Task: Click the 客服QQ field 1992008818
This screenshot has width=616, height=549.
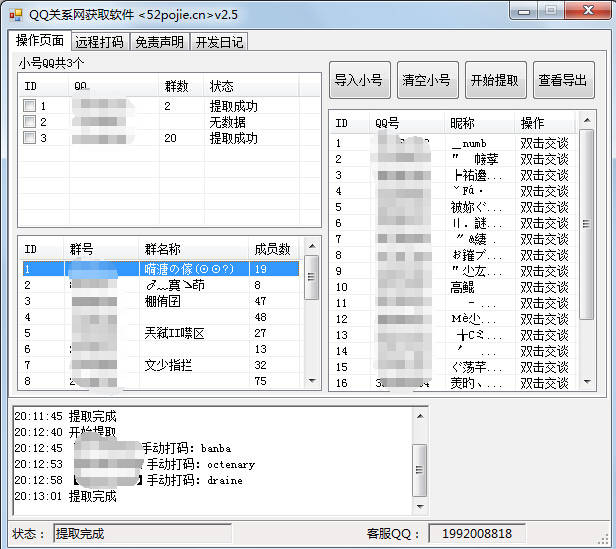Action: point(477,534)
